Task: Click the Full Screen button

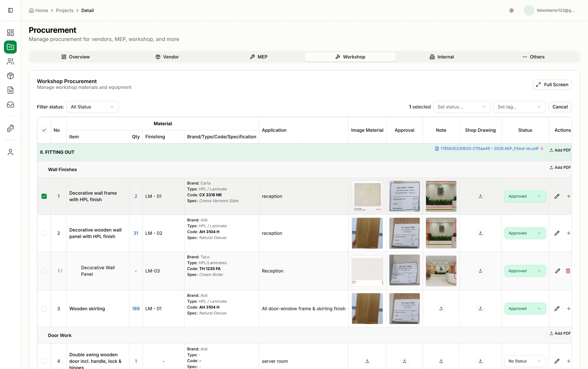Action: pyautogui.click(x=552, y=84)
